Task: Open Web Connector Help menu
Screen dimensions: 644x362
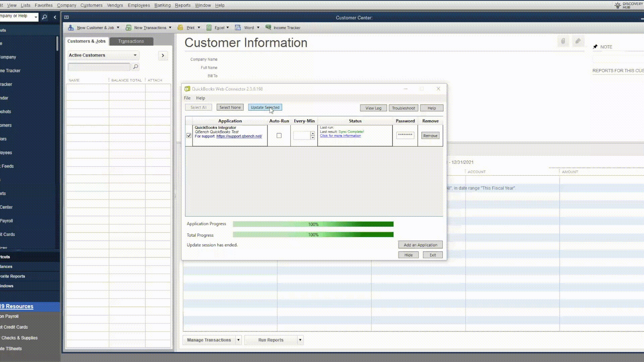Action: [201, 98]
